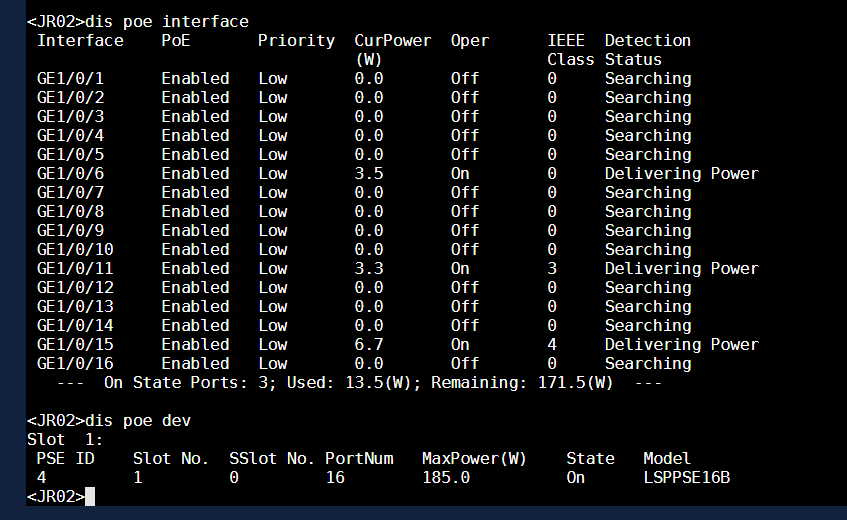847x520 pixels.
Task: Click the GE1/0/6 interface name
Action: pyautogui.click(x=70, y=174)
